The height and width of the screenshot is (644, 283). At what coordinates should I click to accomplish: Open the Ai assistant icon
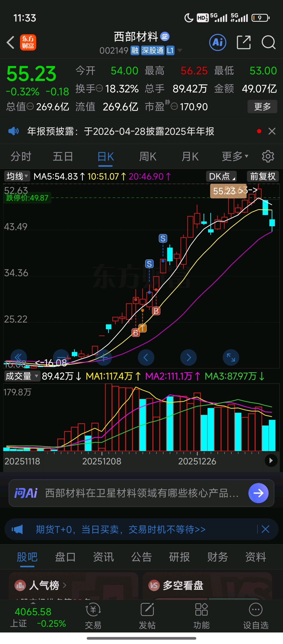click(x=218, y=42)
